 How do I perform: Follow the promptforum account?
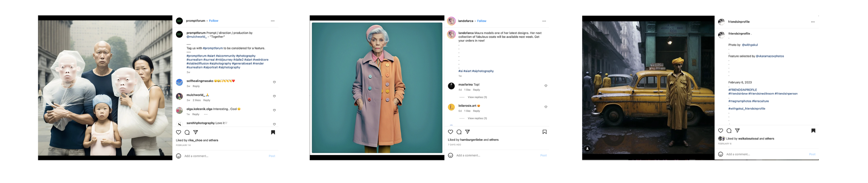(x=214, y=21)
